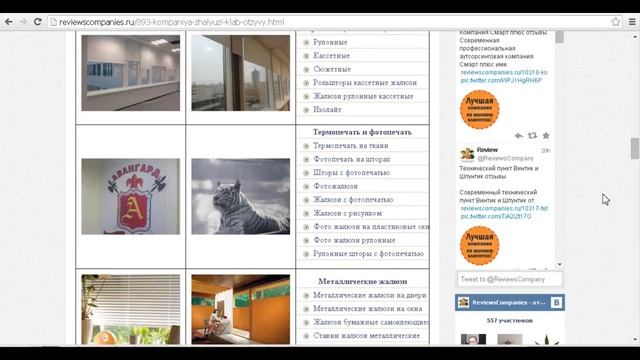Select 'Термопечать и фотопечать' heading
This screenshot has height=360, width=640.
362,132
